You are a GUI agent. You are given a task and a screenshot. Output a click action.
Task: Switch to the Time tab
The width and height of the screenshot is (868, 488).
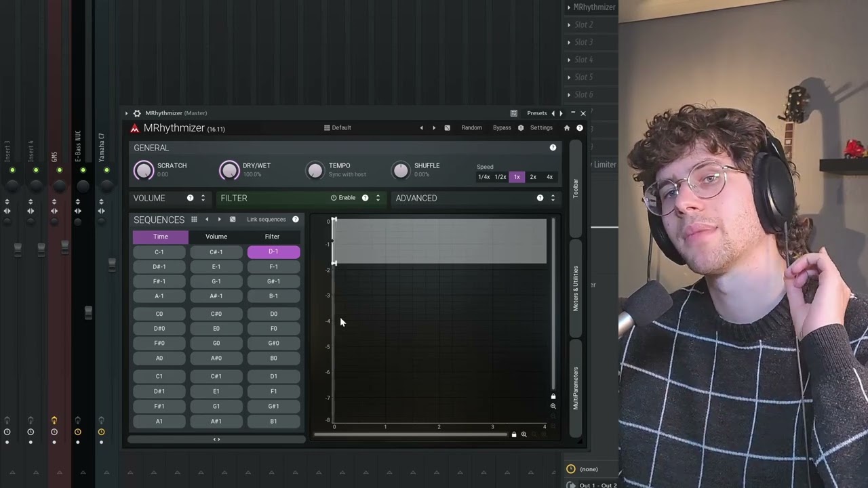(161, 237)
